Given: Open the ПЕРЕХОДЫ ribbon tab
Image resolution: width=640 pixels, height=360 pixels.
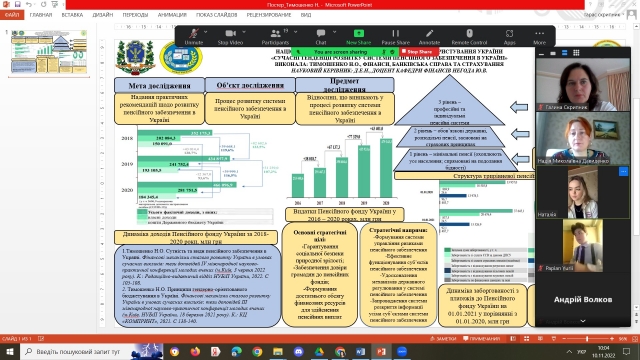Looking at the screenshot, I should click(135, 15).
